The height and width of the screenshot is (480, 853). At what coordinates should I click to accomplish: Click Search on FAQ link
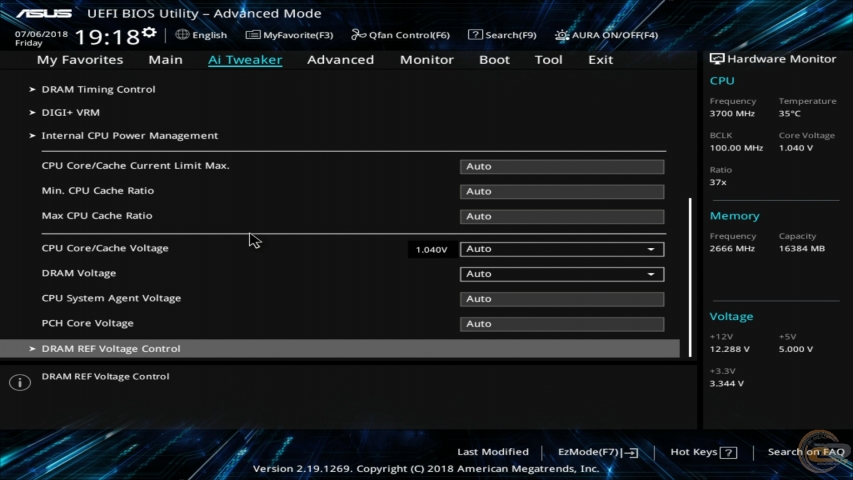click(806, 452)
